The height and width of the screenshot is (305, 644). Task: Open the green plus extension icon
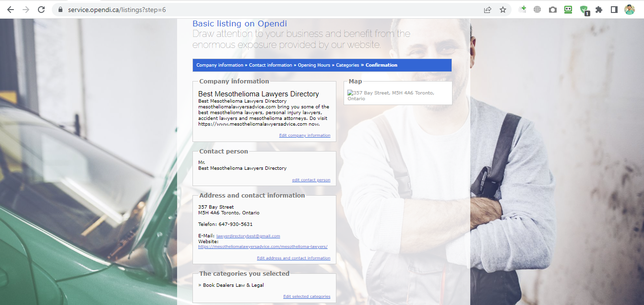click(x=523, y=9)
